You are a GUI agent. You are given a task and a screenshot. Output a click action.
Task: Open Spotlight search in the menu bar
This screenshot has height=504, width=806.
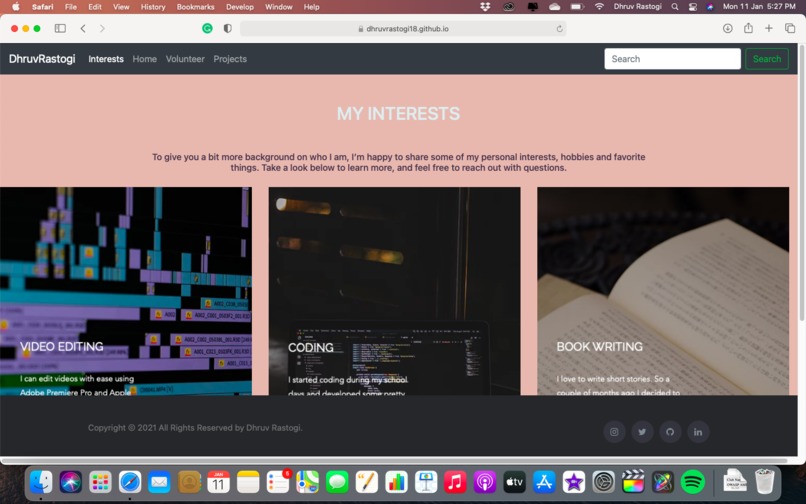(x=675, y=7)
